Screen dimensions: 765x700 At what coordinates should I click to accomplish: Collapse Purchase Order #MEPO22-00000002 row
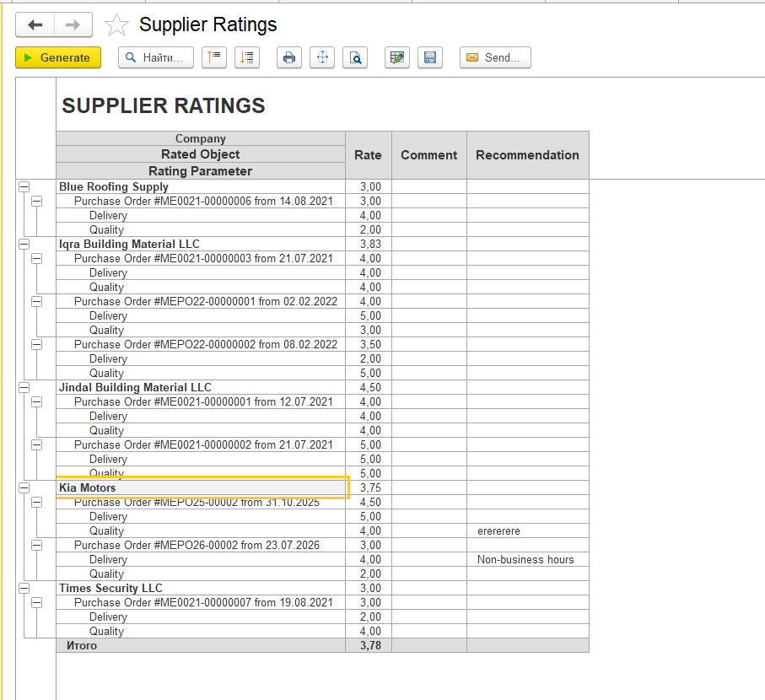pos(36,344)
